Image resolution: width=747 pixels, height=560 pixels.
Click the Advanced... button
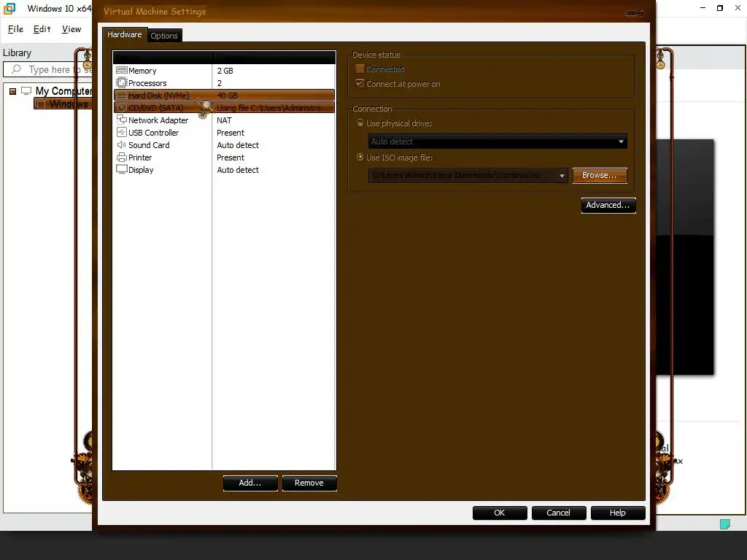coord(608,205)
